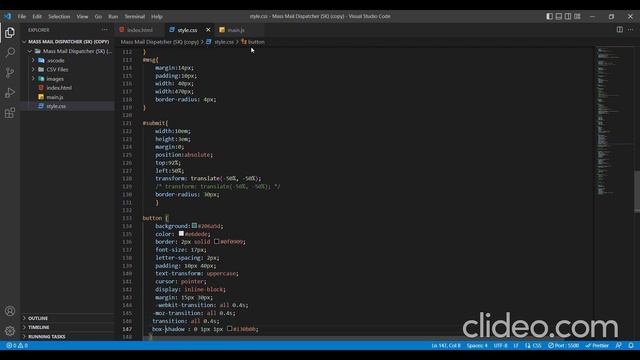Open the Explorer view in activity bar
The width and height of the screenshot is (640, 360).
pyautogui.click(x=10, y=33)
